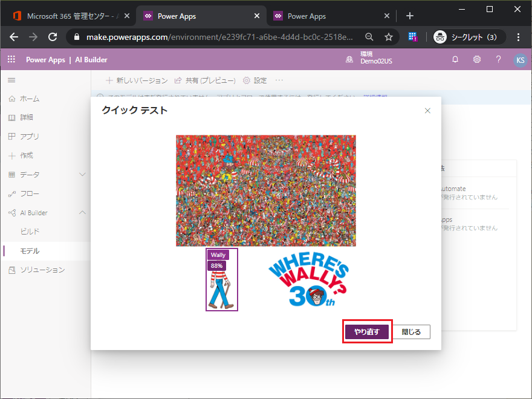Open the KS account avatar

coord(520,60)
